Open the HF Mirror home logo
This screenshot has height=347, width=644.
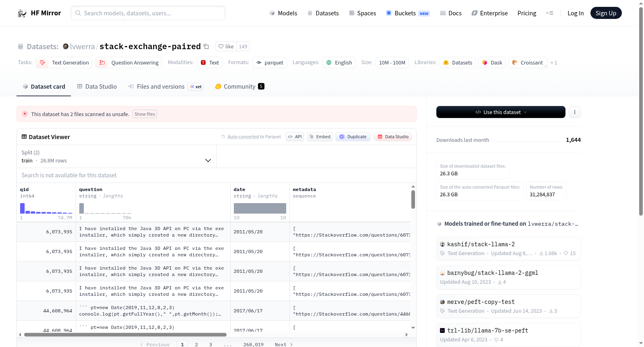pos(39,13)
